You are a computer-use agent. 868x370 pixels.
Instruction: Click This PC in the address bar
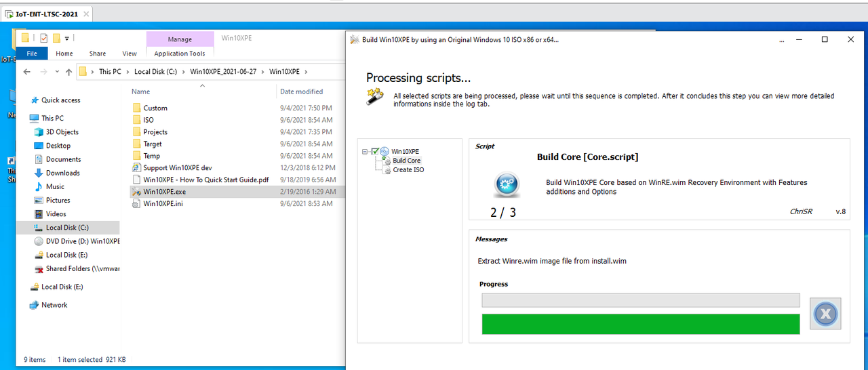110,71
